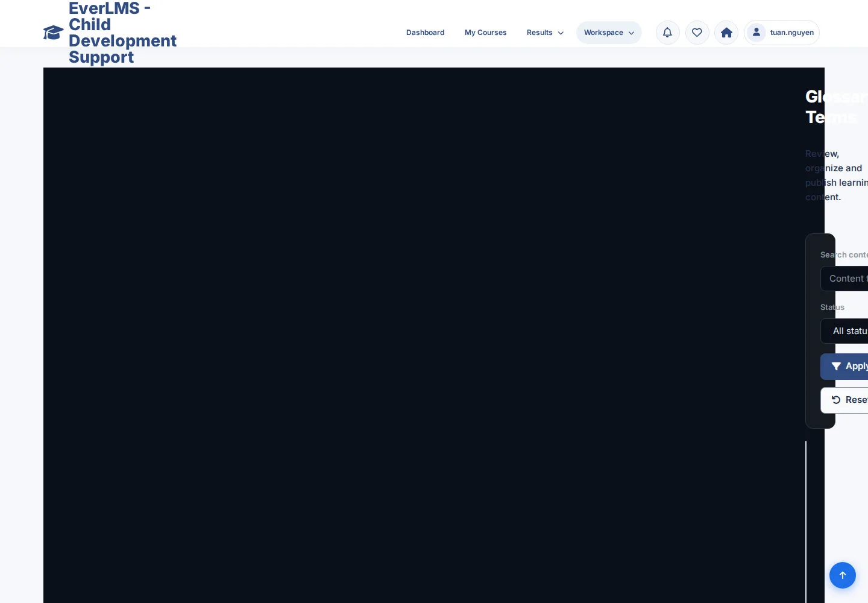This screenshot has height=603, width=868.
Task: Go to My Courses
Action: 485,33
